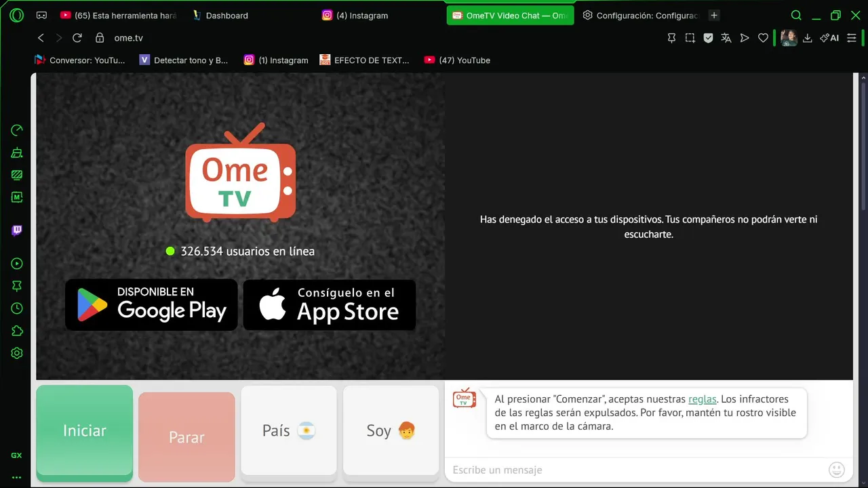
Task: Open the Google Play download badge
Action: click(x=151, y=305)
